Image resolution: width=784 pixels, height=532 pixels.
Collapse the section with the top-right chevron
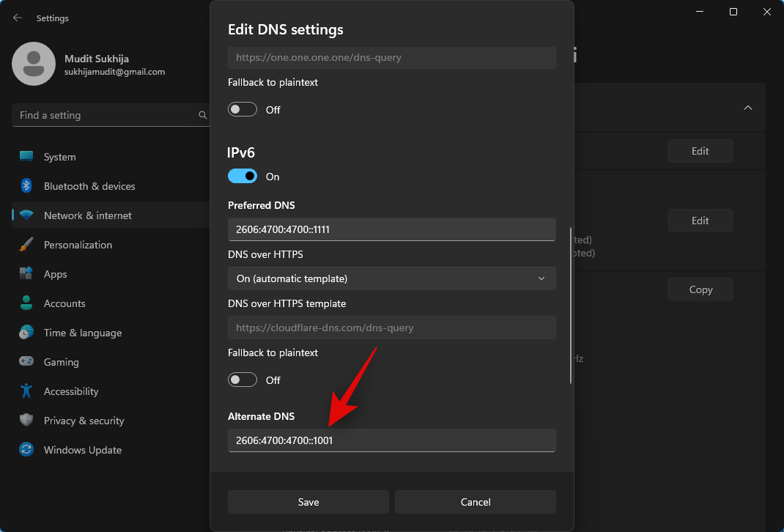[747, 108]
